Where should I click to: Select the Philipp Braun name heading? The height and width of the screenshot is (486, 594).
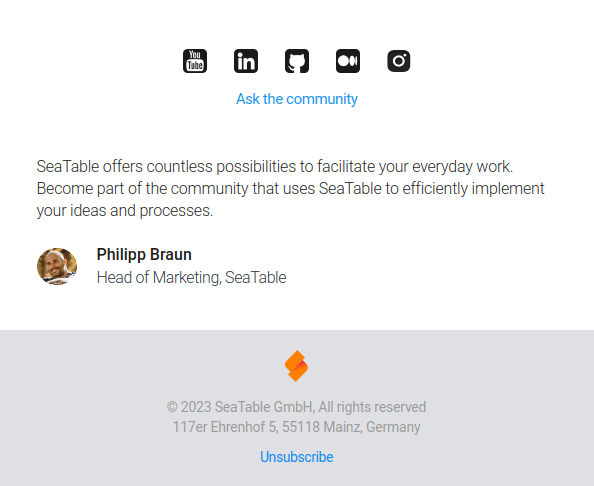point(144,255)
